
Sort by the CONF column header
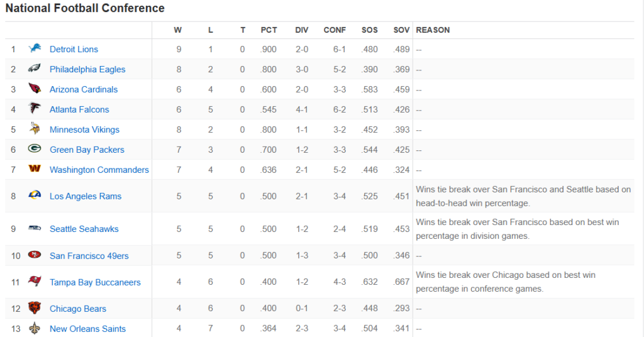335,30
